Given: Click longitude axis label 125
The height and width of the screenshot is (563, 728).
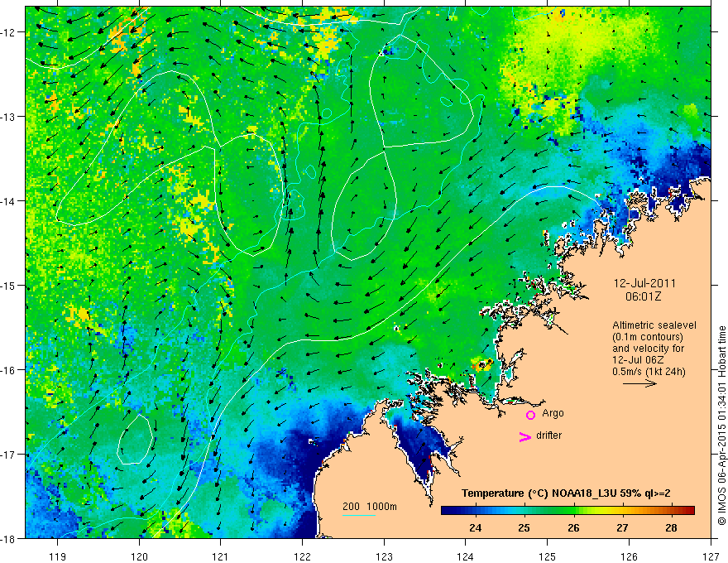Looking at the screenshot, I should [x=548, y=556].
